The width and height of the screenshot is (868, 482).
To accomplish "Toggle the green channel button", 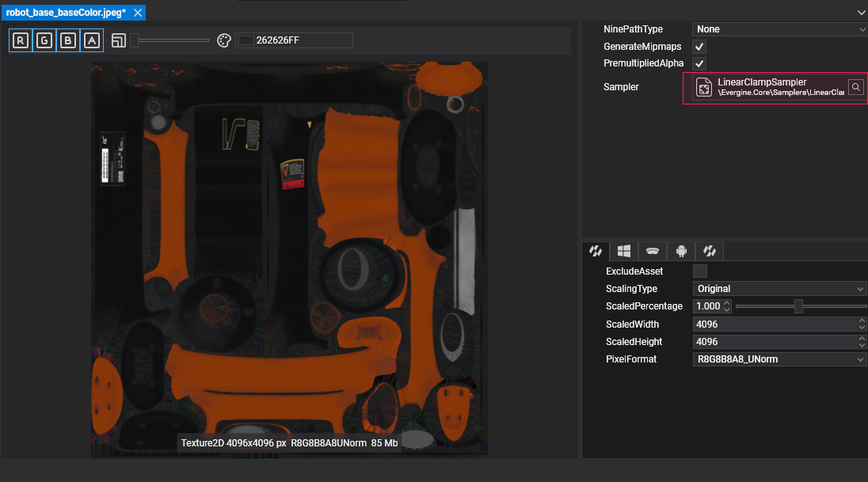I will 44,40.
